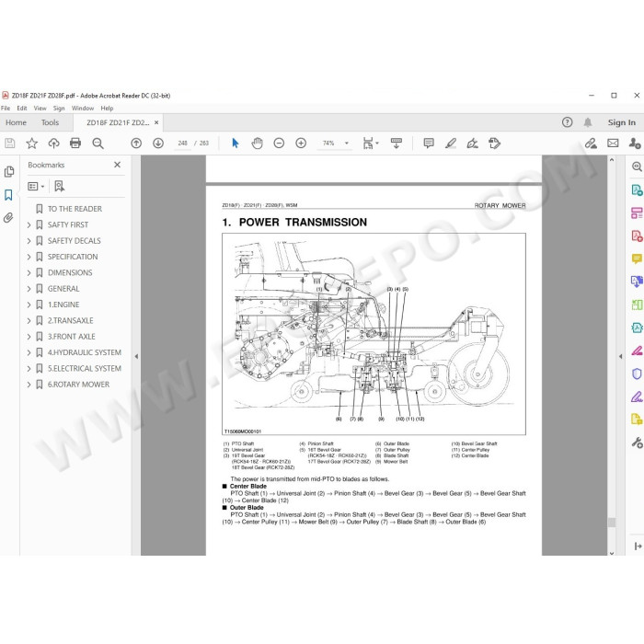Image resolution: width=644 pixels, height=644 pixels.
Task: Click the document vertical scrollbar thumb
Action: 612,522
